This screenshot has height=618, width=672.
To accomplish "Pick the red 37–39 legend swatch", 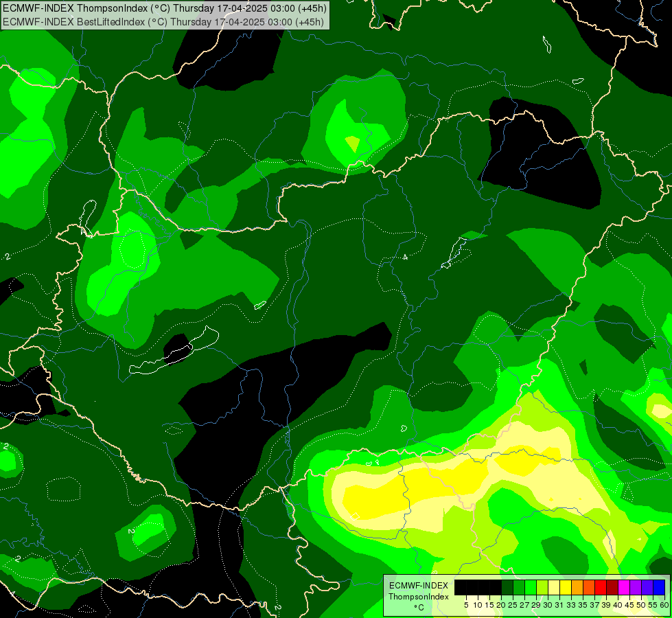I will [601, 588].
